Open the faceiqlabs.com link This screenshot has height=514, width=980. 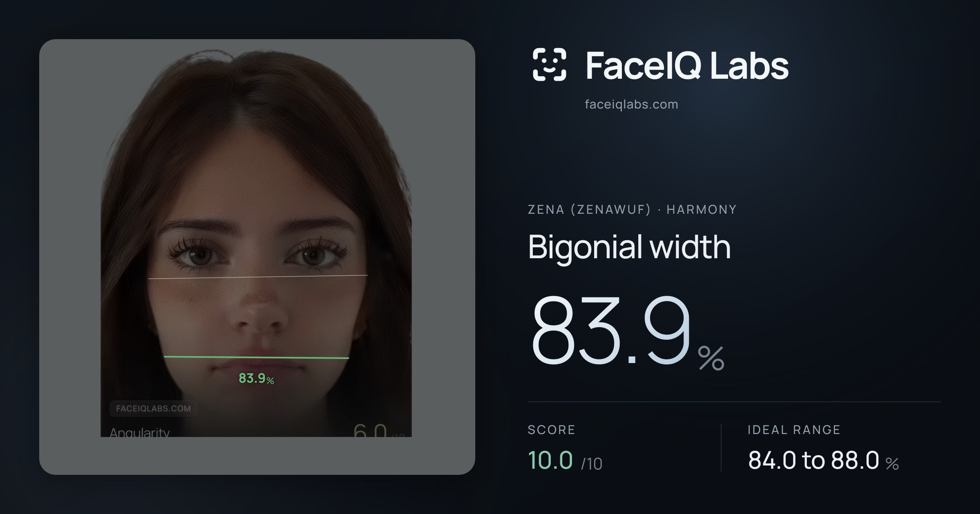coord(631,104)
